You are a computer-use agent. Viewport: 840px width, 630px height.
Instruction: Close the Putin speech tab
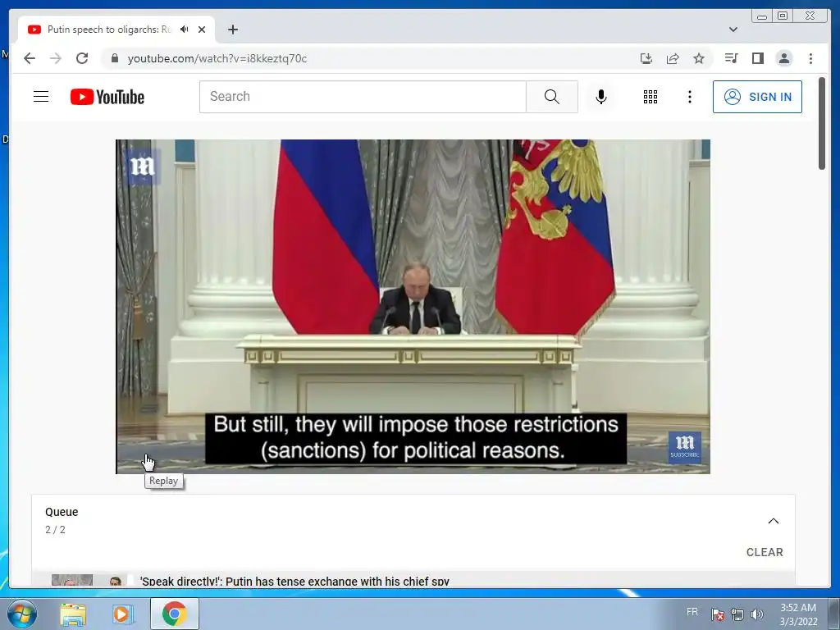coord(202,30)
